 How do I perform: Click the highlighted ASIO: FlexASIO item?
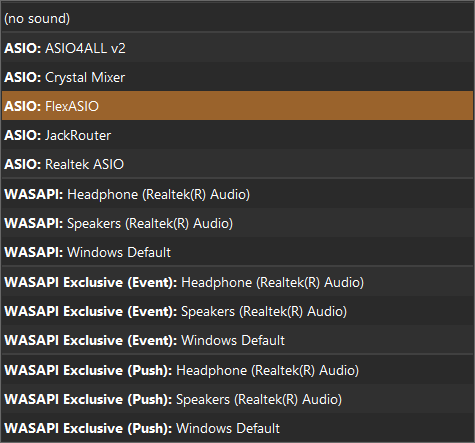[237, 106]
